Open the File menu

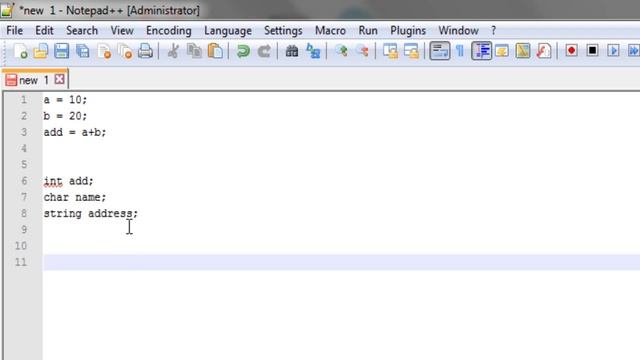15,31
